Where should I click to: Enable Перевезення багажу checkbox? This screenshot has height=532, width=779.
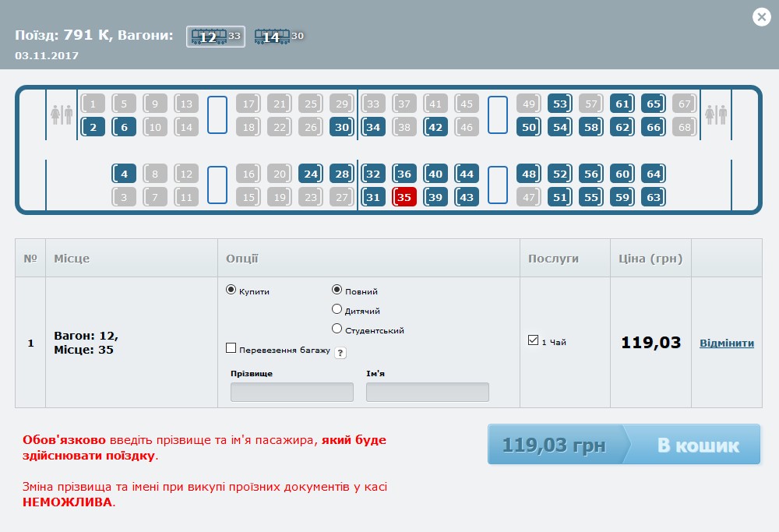pos(231,348)
